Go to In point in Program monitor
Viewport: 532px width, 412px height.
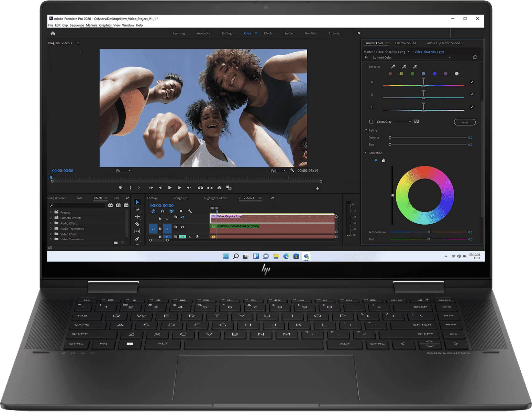click(x=151, y=188)
